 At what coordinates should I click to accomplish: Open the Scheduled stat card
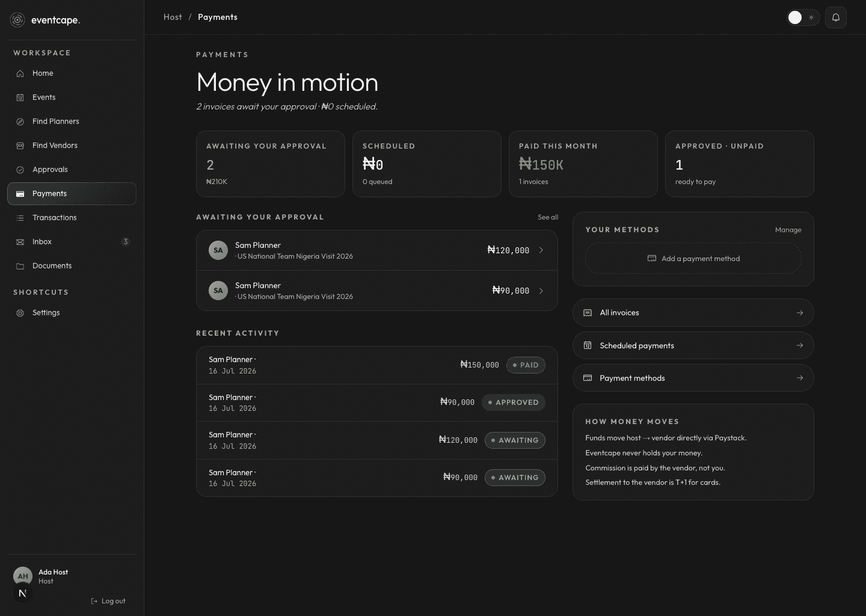427,164
